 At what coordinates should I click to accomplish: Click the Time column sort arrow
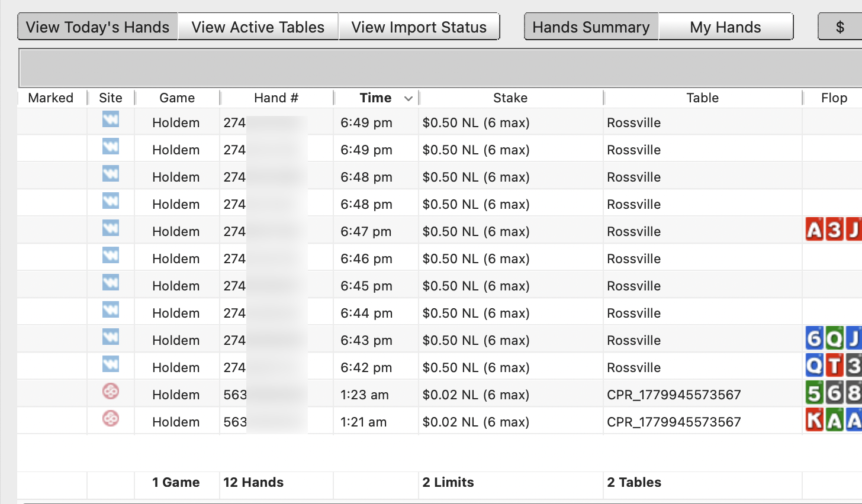408,98
